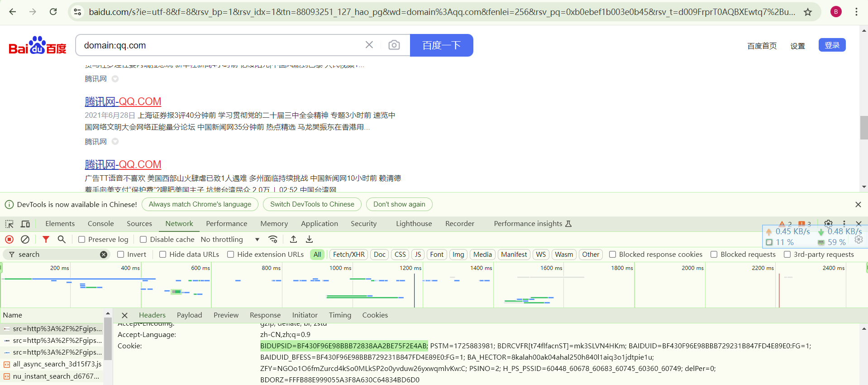Open the Cookies tab of request
The height and width of the screenshot is (385, 868).
tap(375, 315)
